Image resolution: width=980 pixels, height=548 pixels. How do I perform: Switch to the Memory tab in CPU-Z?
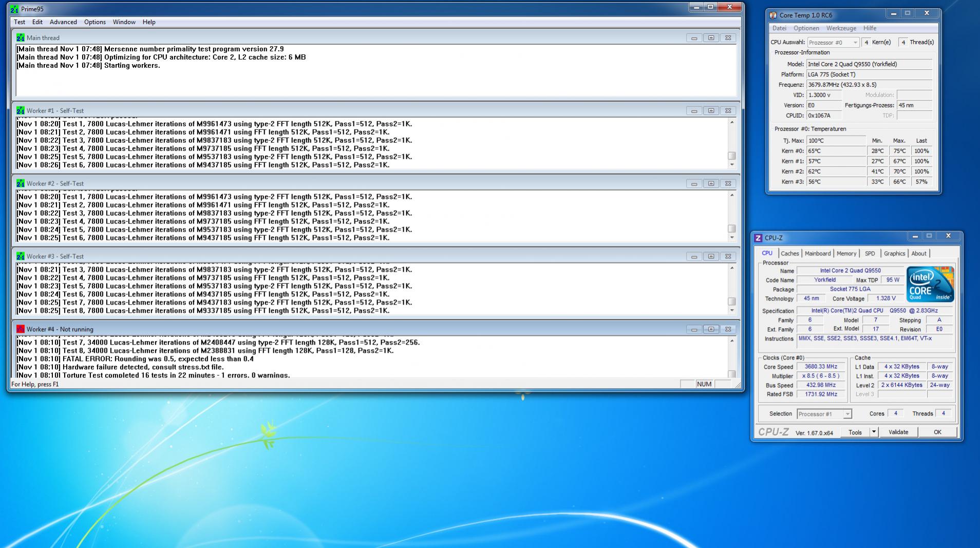coord(846,254)
